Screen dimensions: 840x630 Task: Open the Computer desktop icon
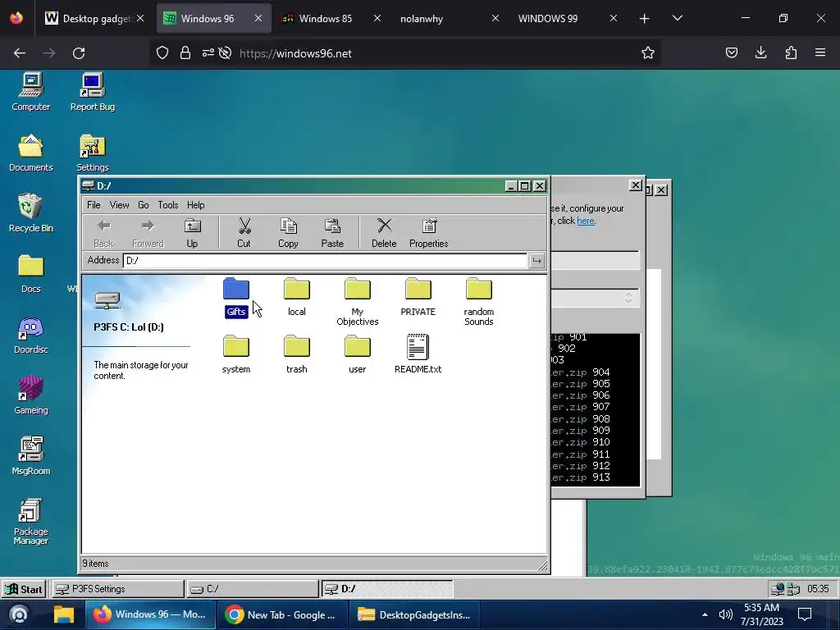coord(31,92)
